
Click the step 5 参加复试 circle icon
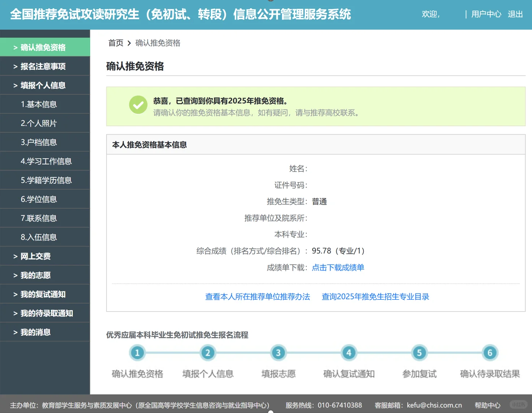click(419, 353)
